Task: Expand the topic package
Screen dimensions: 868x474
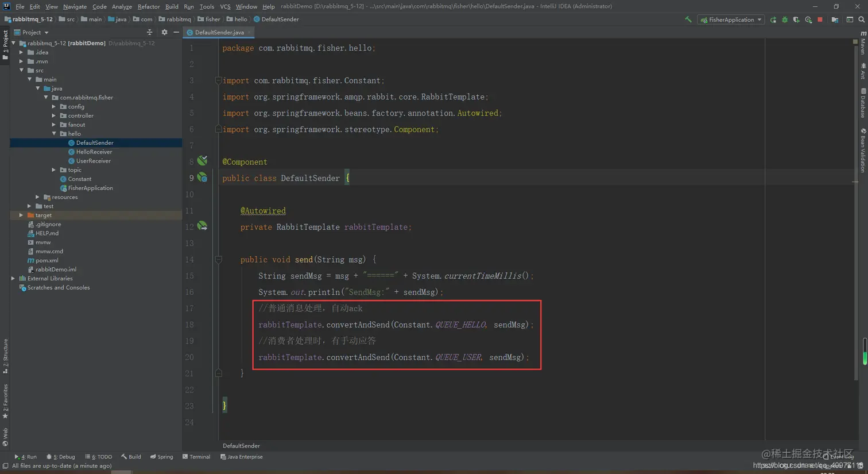Action: (x=54, y=170)
